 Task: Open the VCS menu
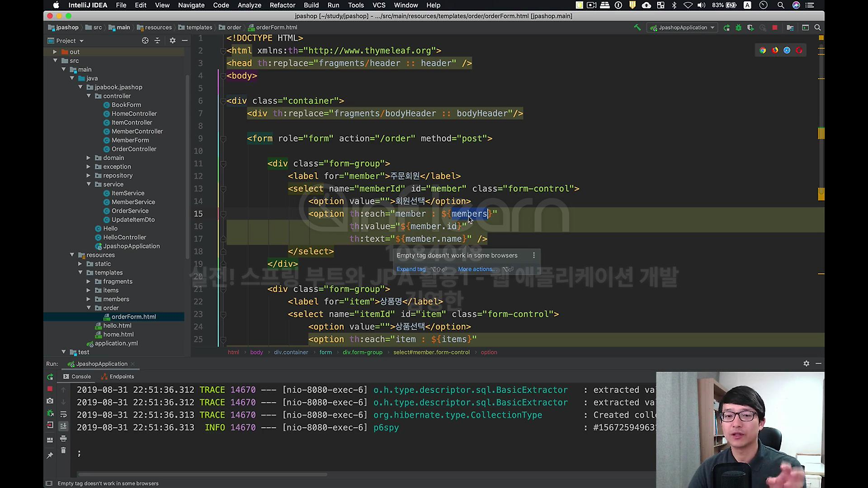tap(379, 5)
